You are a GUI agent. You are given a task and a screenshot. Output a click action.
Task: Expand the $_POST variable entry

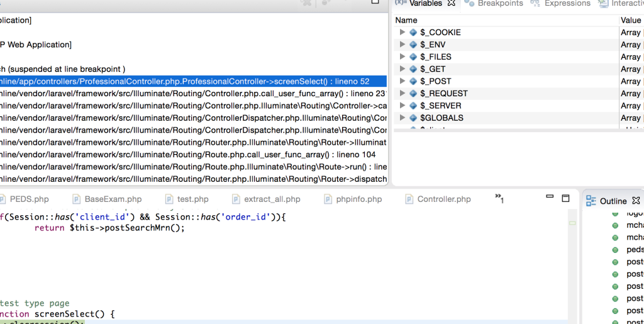(x=402, y=81)
